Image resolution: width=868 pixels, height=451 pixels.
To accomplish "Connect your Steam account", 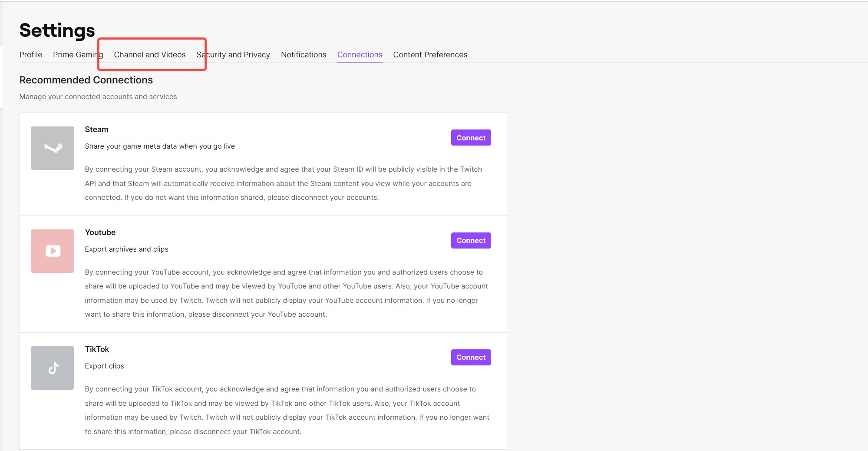I will pos(471,137).
